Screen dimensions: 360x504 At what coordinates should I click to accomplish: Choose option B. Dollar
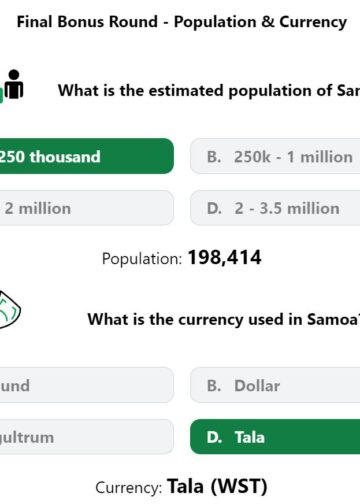[x=275, y=385]
